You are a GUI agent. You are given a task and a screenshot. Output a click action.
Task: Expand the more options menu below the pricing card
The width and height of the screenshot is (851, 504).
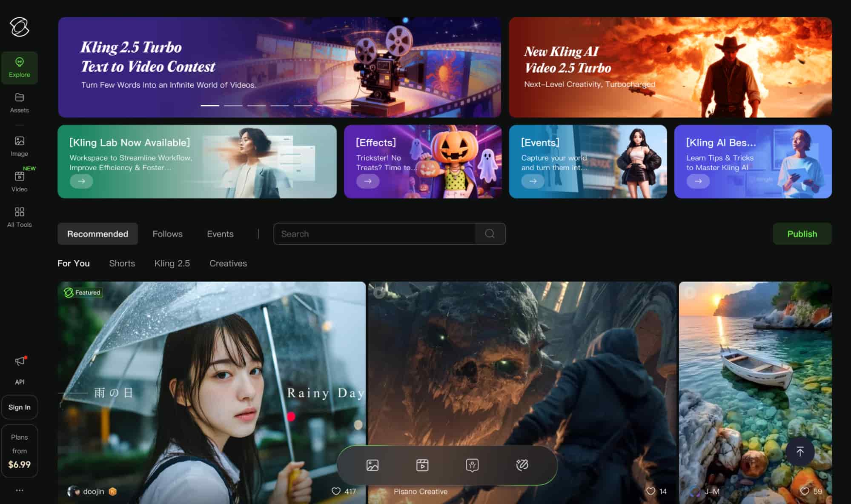click(x=20, y=490)
